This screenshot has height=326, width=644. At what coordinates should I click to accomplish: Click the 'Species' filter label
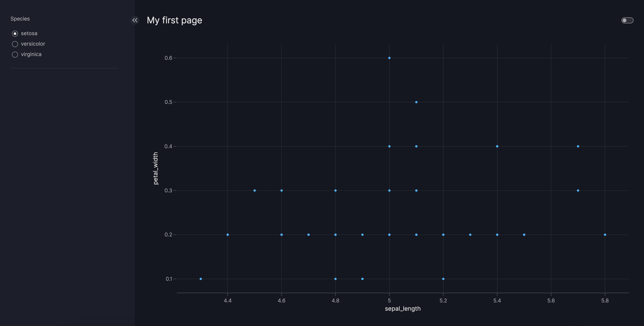point(20,19)
